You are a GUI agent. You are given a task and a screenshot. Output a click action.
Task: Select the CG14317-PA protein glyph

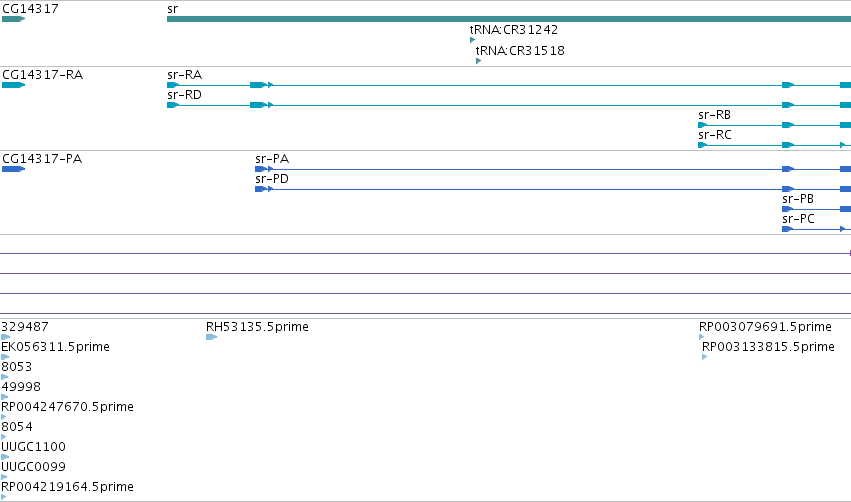[x=14, y=169]
